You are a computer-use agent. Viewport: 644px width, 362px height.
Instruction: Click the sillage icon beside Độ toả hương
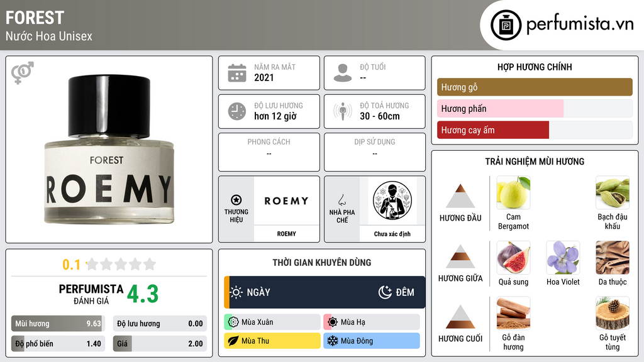(343, 111)
